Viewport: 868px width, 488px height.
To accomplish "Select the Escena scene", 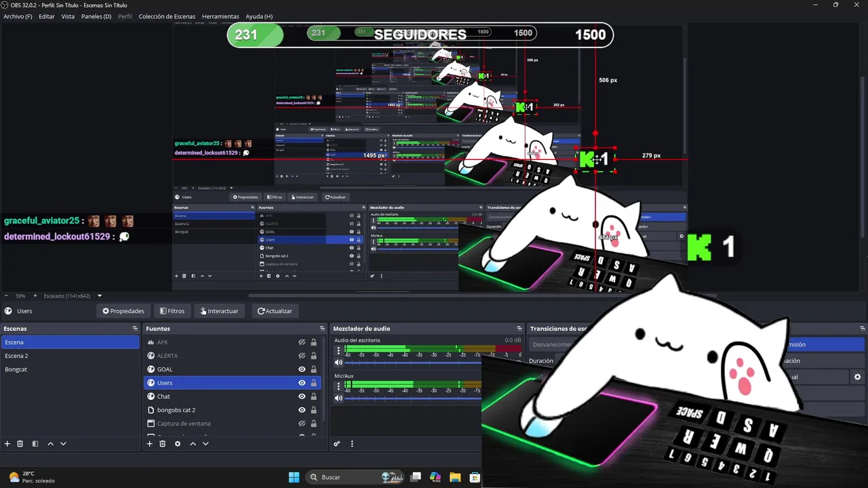I will [x=70, y=342].
